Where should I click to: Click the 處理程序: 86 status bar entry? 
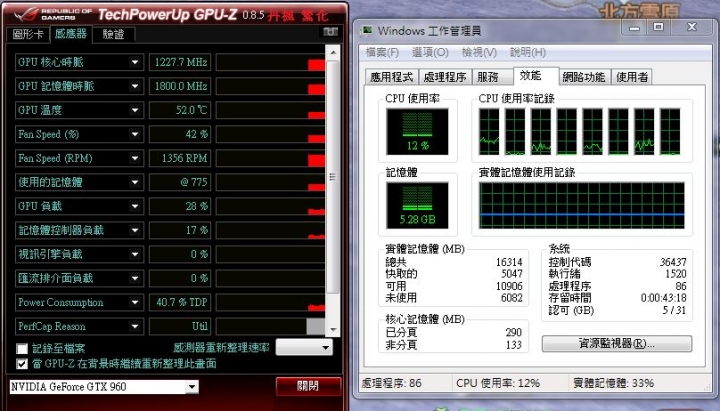[392, 383]
